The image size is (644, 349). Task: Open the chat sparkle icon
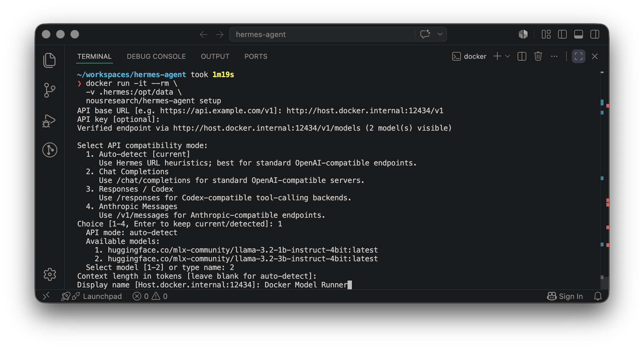(x=425, y=34)
